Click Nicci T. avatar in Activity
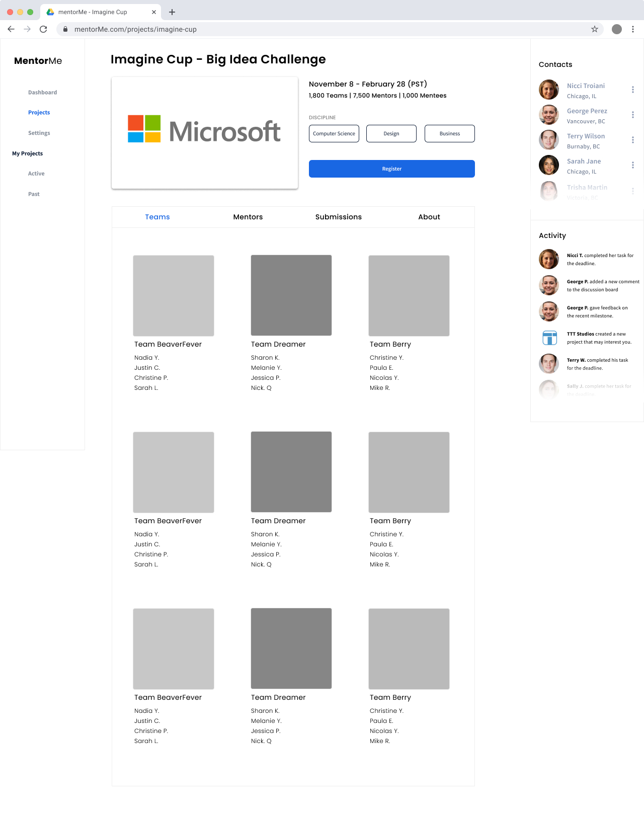The image size is (644, 815). pyautogui.click(x=549, y=259)
